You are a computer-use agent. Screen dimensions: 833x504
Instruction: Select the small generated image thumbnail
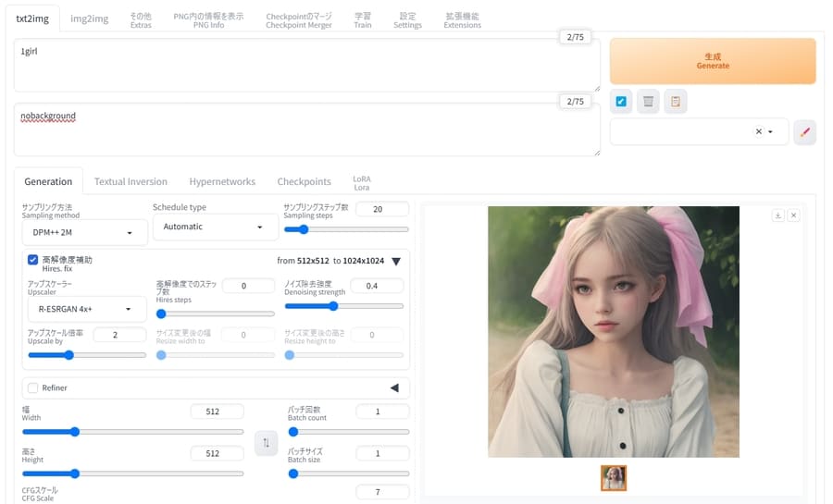(614, 478)
